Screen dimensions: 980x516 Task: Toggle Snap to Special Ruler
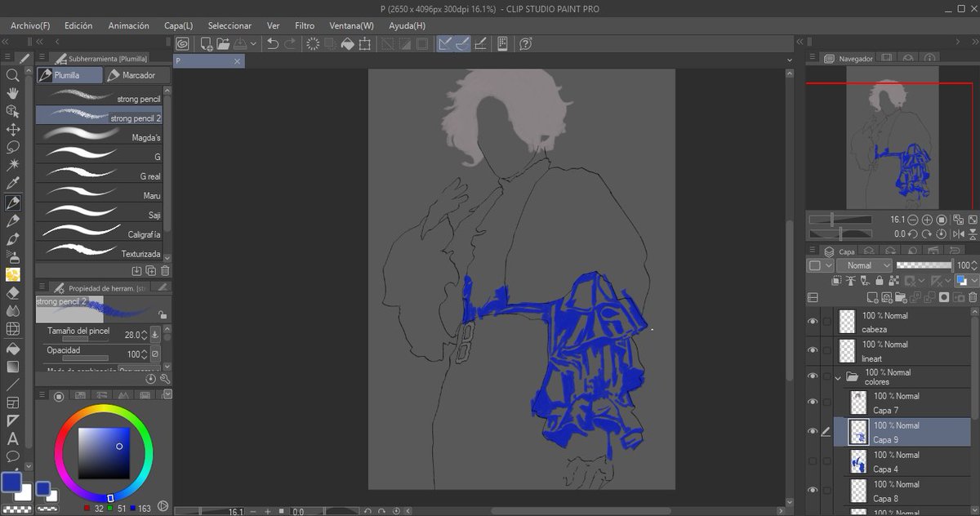pyautogui.click(x=462, y=43)
